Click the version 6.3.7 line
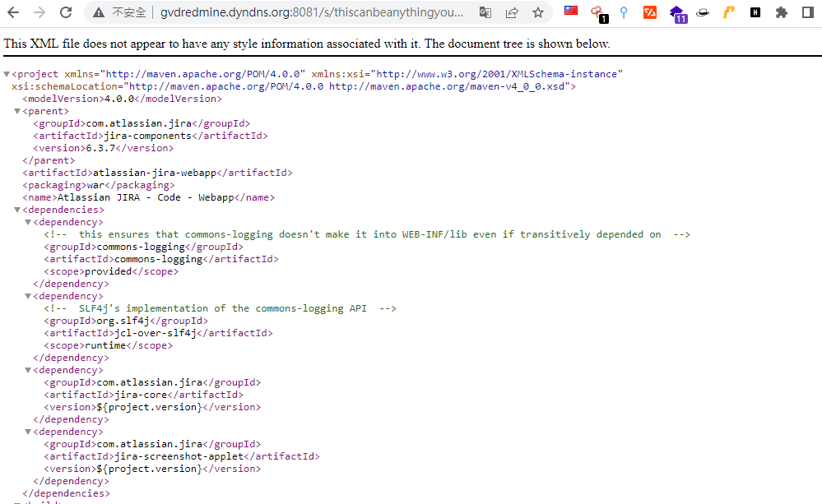Screen dimensions: 822x504 tap(104, 148)
